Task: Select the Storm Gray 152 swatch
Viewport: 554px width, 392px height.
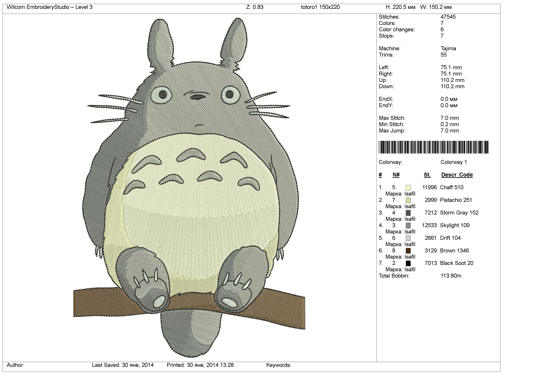Action: [x=408, y=213]
